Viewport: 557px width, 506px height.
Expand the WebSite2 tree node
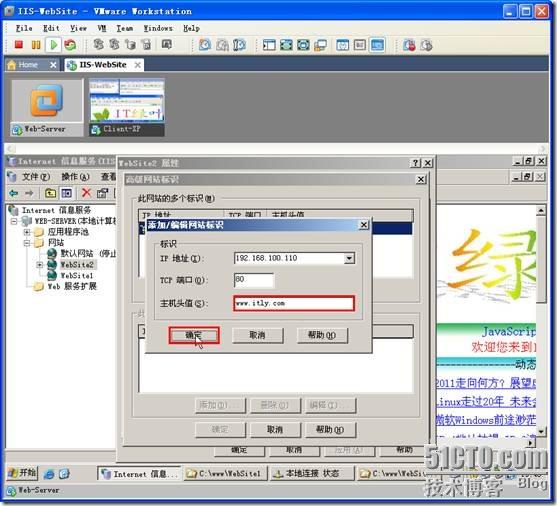click(x=39, y=265)
